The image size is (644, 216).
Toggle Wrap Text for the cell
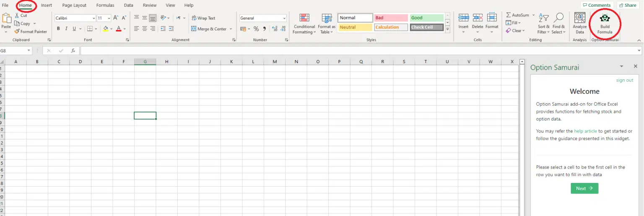pyautogui.click(x=203, y=18)
